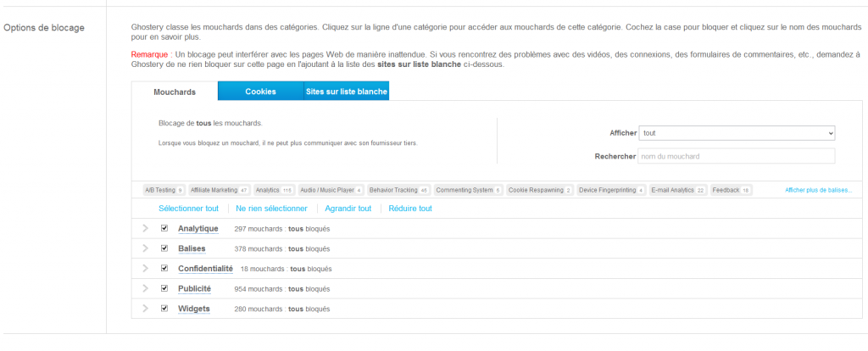Expand the Confidentialité category chevron

146,268
